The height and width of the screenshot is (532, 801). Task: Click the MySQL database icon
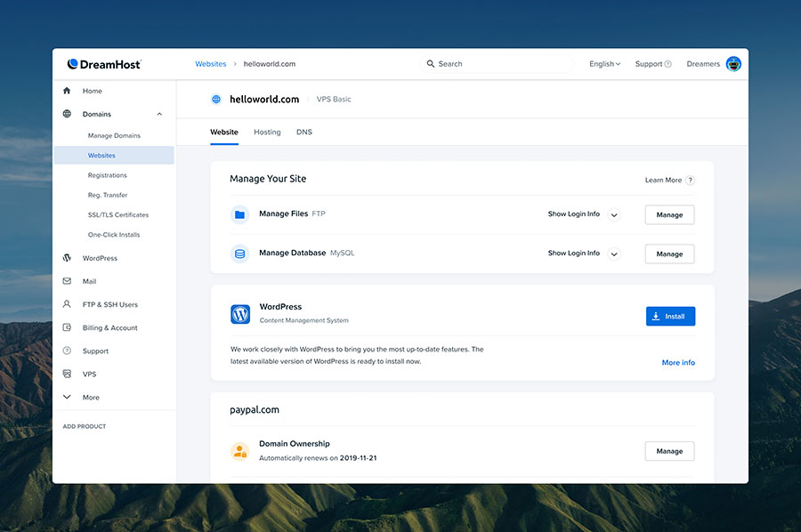click(x=239, y=254)
